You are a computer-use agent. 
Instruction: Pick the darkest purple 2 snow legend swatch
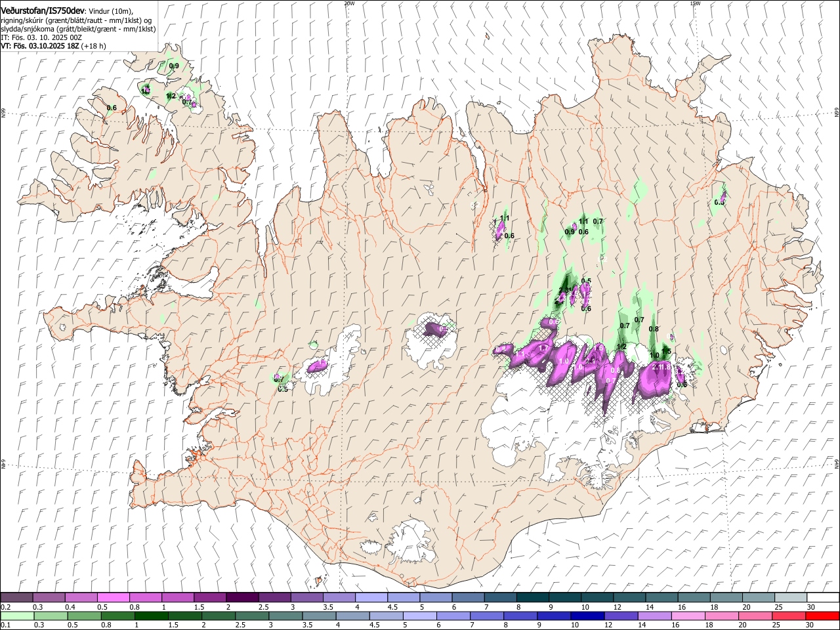241,597
